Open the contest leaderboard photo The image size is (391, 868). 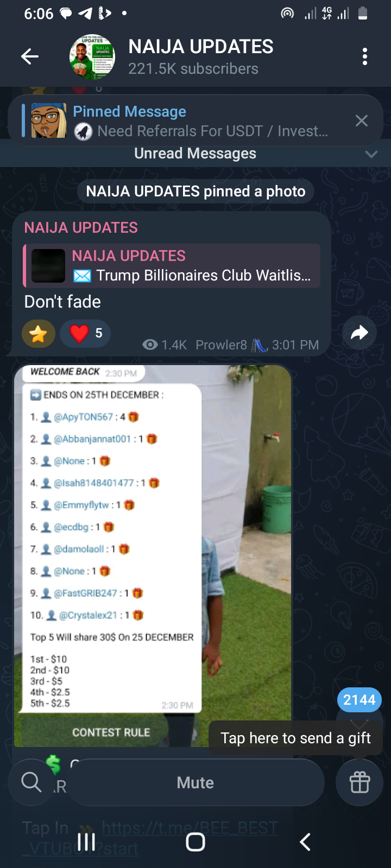pyautogui.click(x=153, y=556)
